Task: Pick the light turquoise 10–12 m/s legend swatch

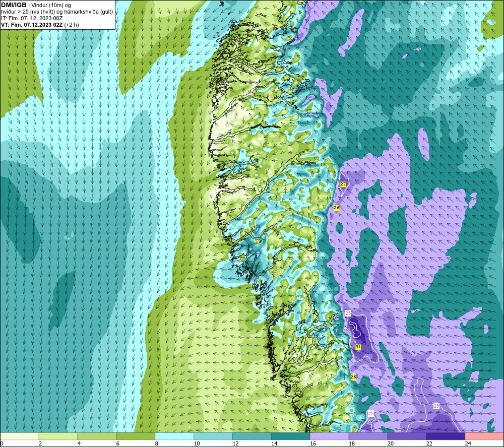Action: click(213, 436)
